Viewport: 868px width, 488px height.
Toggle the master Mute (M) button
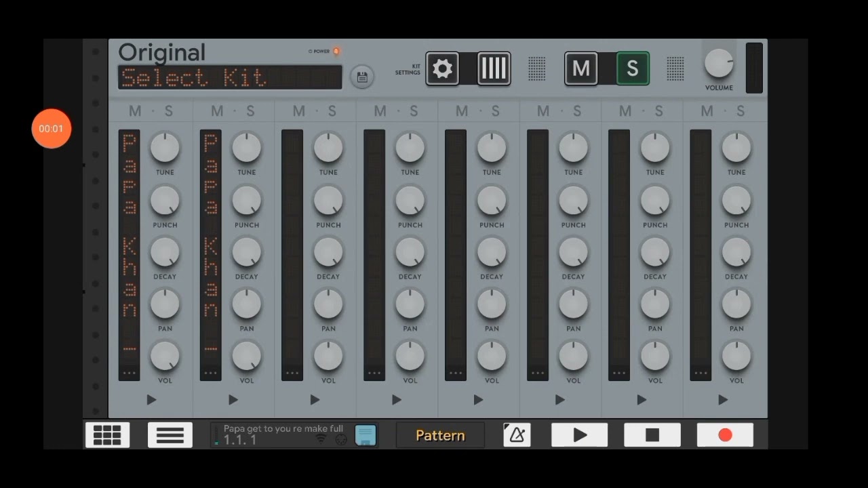click(581, 68)
